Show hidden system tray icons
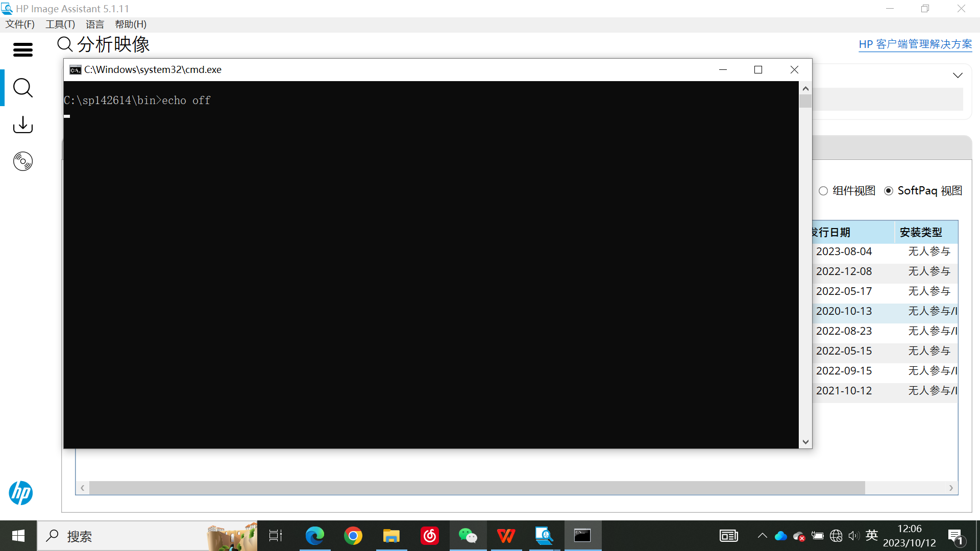 (762, 536)
